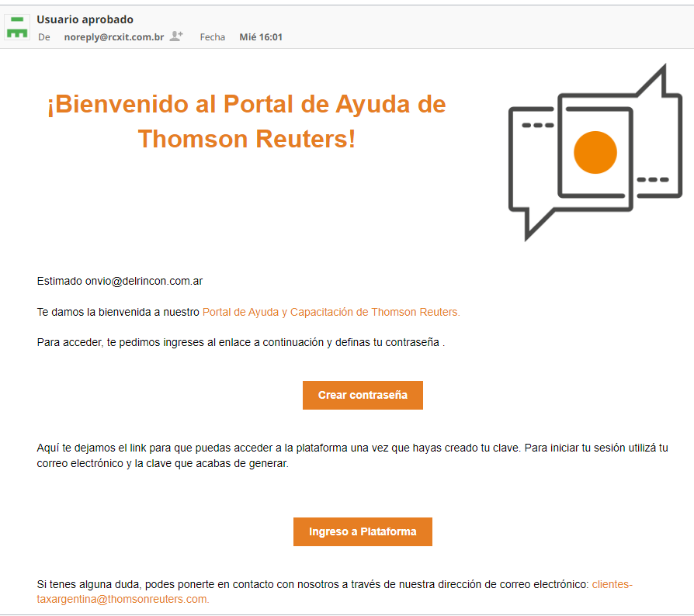Click the Fecha label

[x=213, y=37]
